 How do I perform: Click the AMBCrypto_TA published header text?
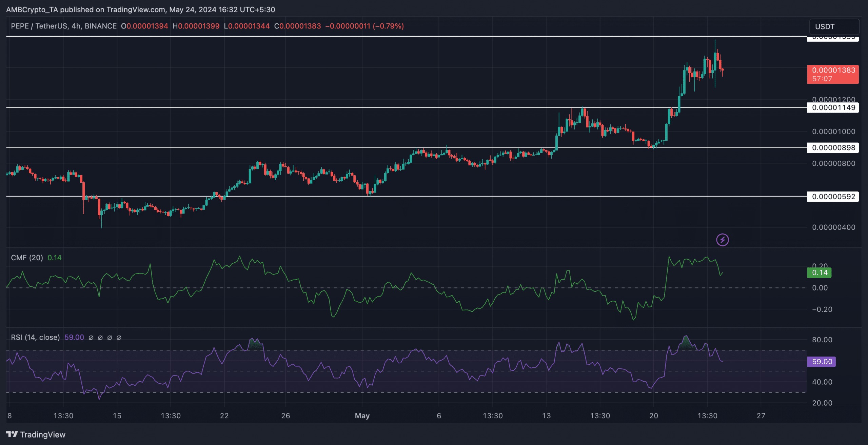click(140, 9)
